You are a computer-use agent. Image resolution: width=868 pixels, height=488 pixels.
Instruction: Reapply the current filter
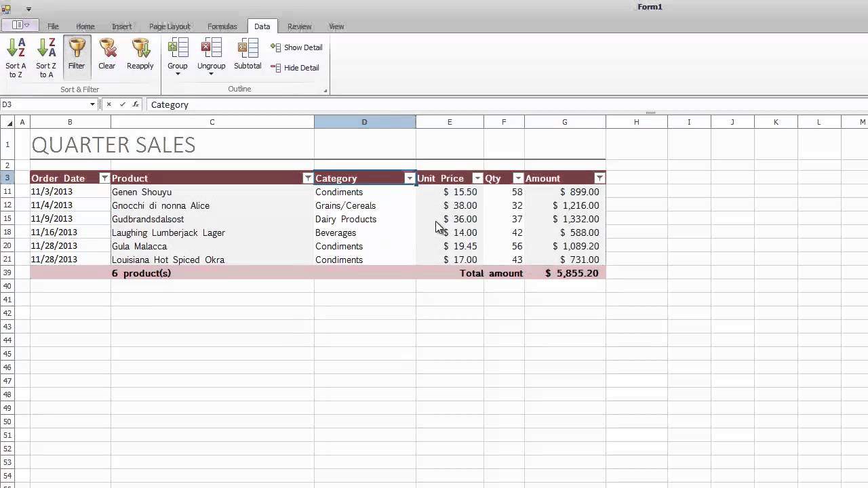pyautogui.click(x=140, y=54)
